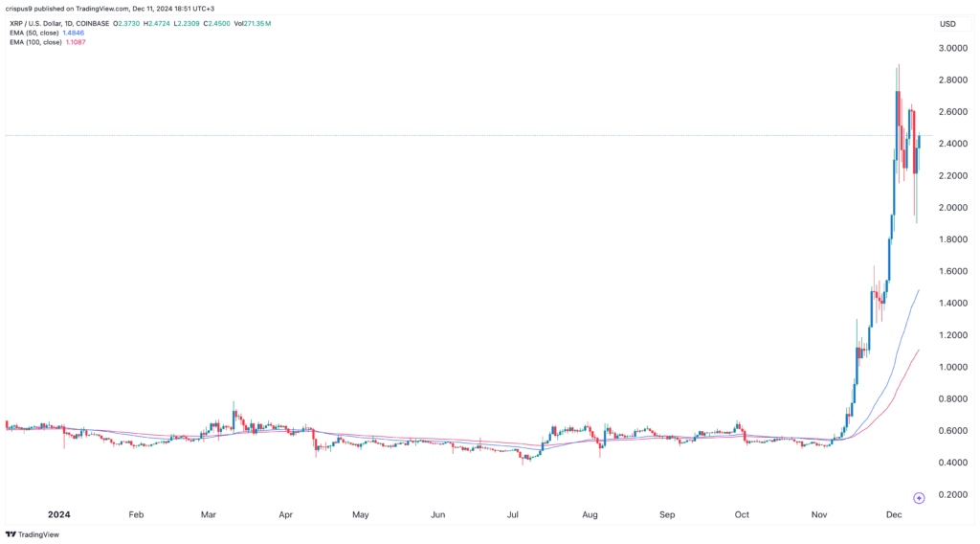Click the red EMA 100 line end
The width and height of the screenshot is (980, 544).
click(919, 351)
